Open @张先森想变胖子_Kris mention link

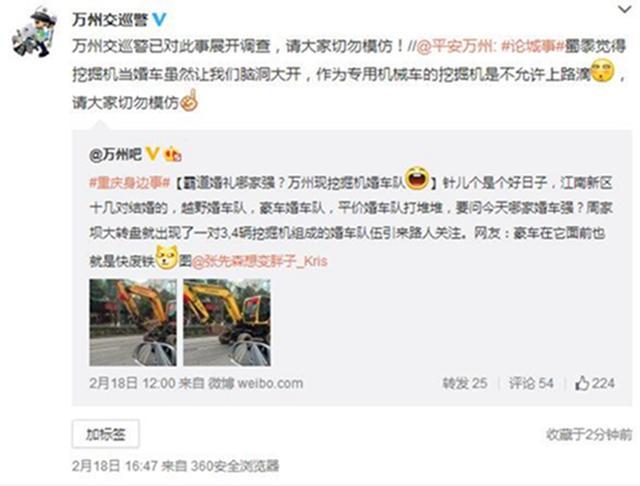(260, 261)
